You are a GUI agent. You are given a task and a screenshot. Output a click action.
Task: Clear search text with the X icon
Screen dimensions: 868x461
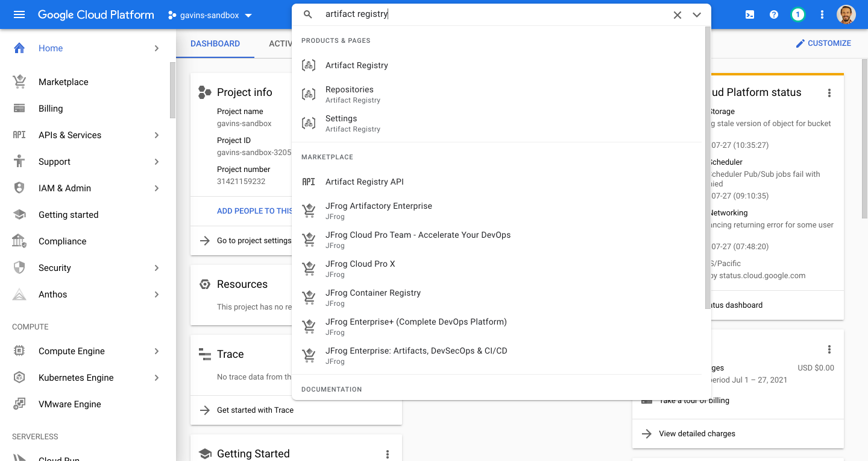(678, 14)
